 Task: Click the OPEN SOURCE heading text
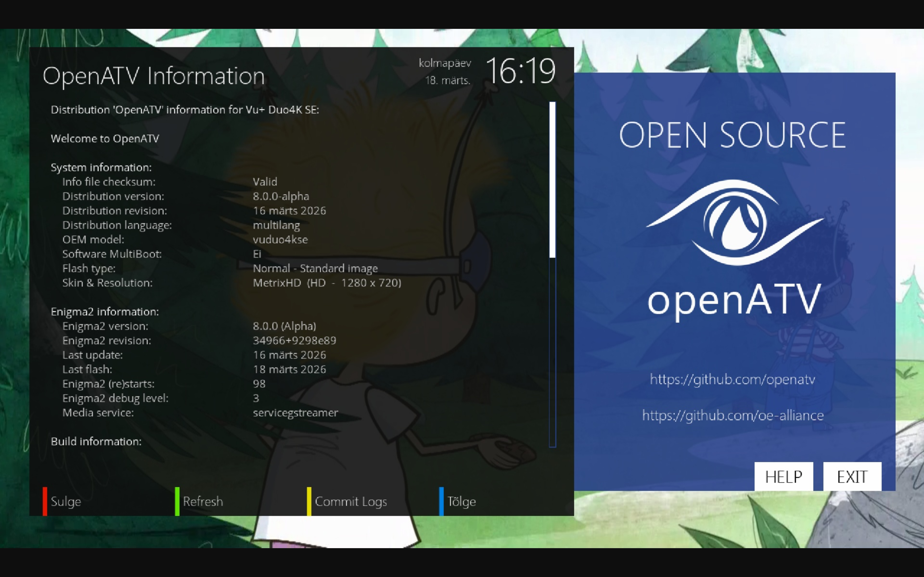point(732,135)
